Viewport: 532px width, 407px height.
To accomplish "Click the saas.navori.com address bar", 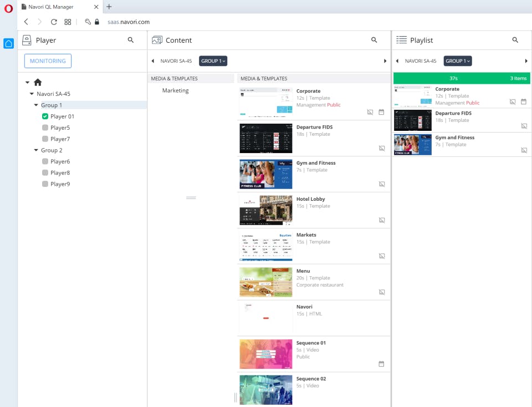I will pos(129,22).
